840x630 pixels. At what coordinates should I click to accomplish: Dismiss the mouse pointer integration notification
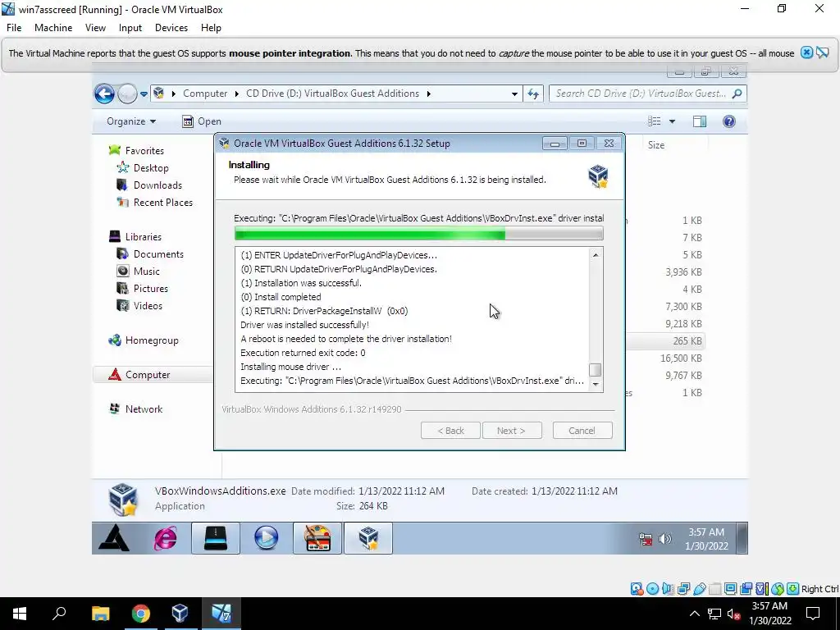806,52
